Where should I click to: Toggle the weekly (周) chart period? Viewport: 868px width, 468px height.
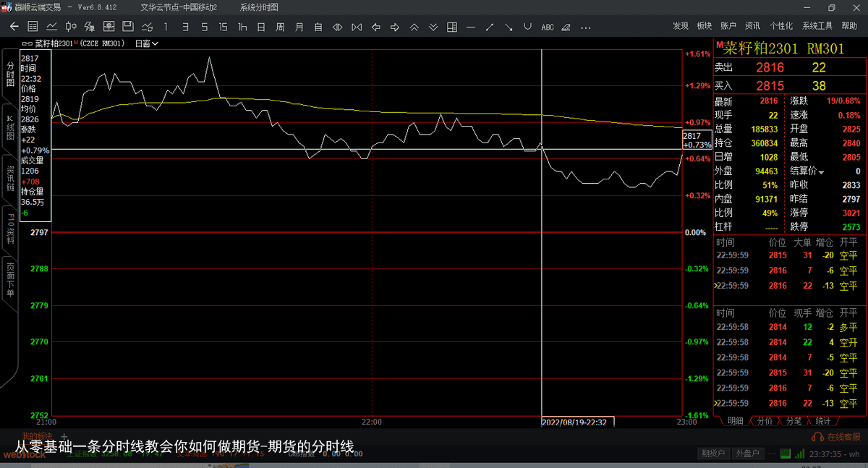280,27
